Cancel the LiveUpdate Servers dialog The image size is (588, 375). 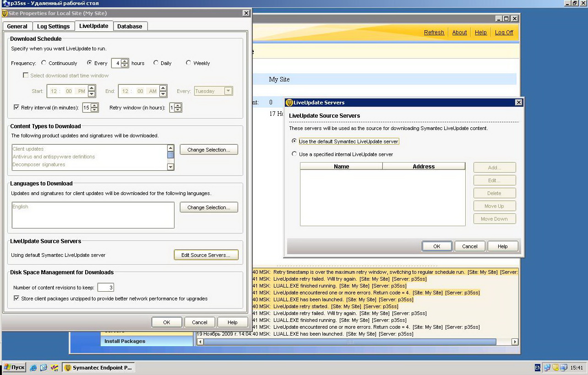pos(470,246)
